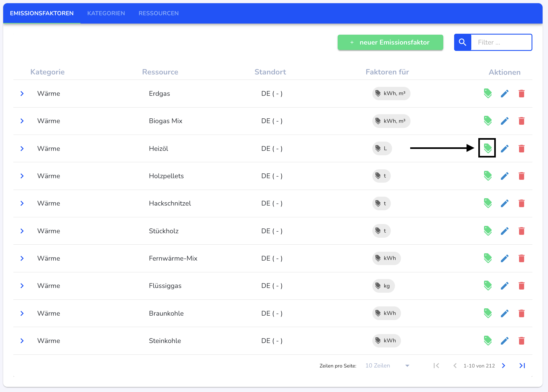Click the Ressource column header
The width and height of the screenshot is (548, 392).
(x=160, y=72)
